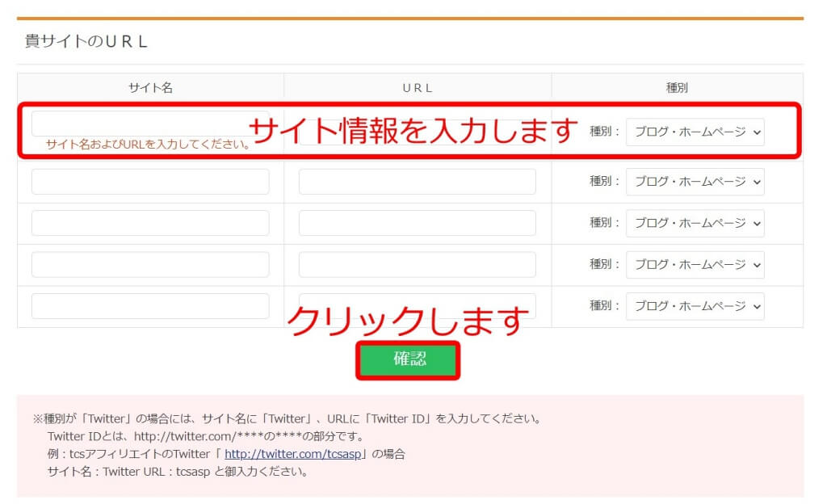The height and width of the screenshot is (504, 827).
Task: Click the error text サイト名およびURLを入力してください。
Action: [x=149, y=144]
